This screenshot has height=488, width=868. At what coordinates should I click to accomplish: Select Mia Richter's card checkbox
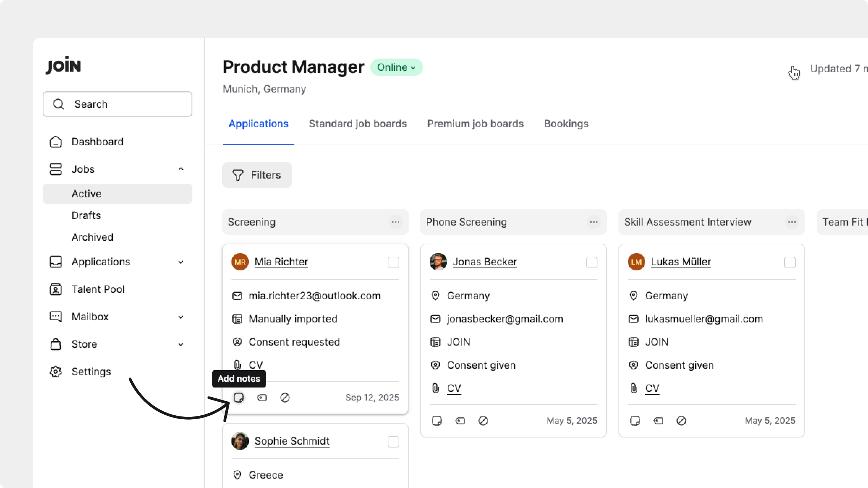point(393,262)
